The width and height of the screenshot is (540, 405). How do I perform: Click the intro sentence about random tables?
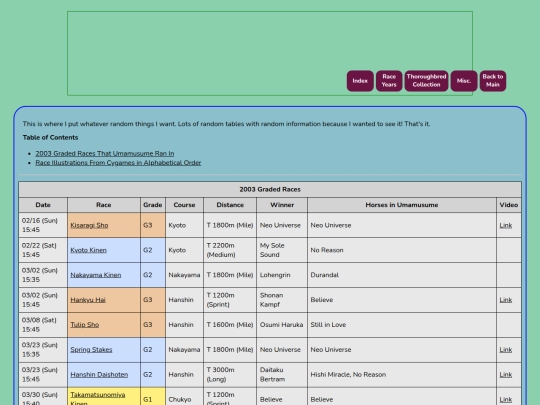(226, 124)
